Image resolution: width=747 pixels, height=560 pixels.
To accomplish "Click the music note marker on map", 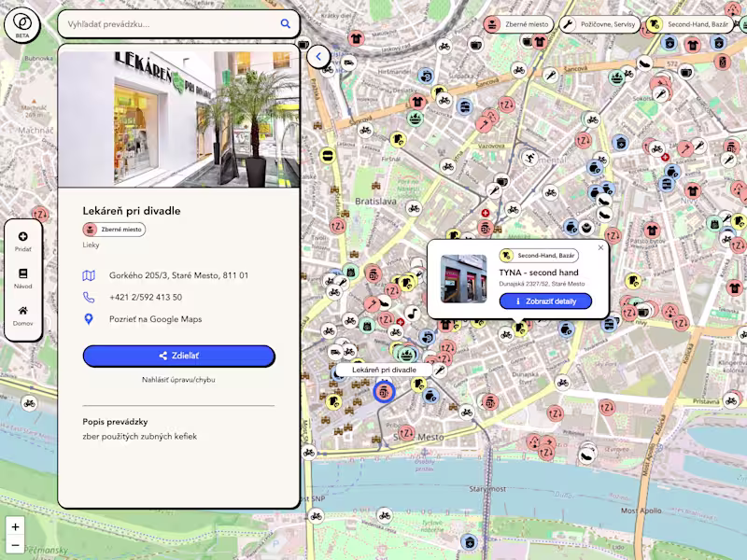I will (413, 313).
